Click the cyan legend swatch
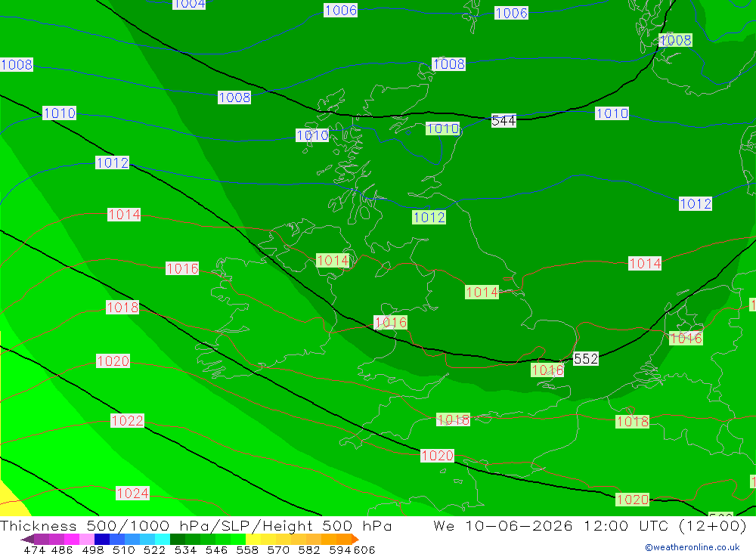756x554 pixels. [163, 539]
